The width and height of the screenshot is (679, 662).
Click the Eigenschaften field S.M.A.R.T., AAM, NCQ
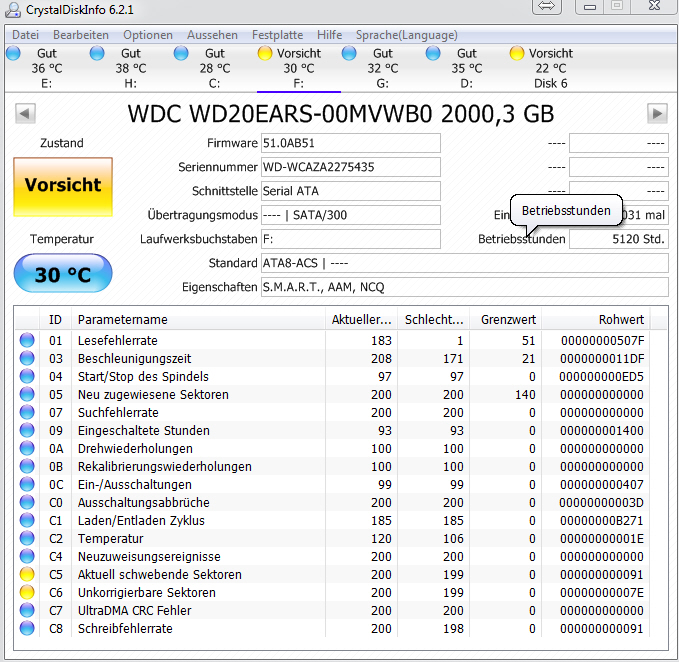pyautogui.click(x=465, y=287)
